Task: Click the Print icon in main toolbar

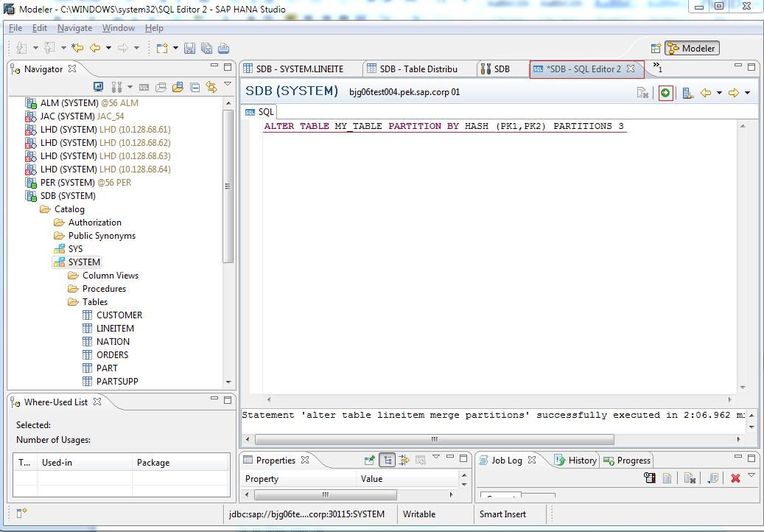Action: coord(224,48)
